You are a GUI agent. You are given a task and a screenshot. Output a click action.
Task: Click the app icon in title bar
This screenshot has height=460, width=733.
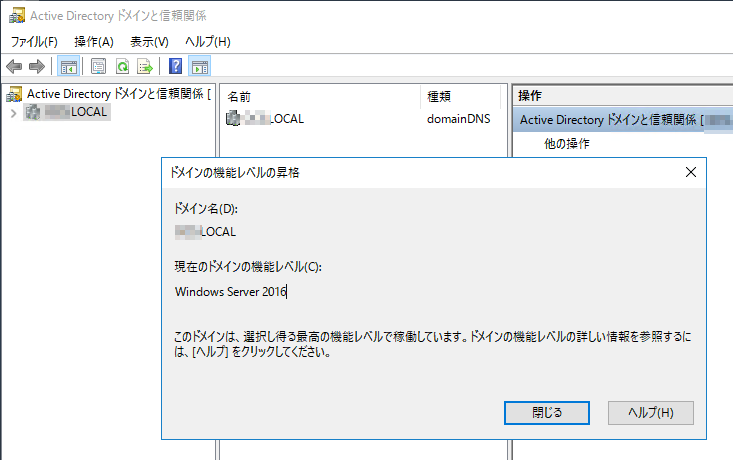[17, 15]
